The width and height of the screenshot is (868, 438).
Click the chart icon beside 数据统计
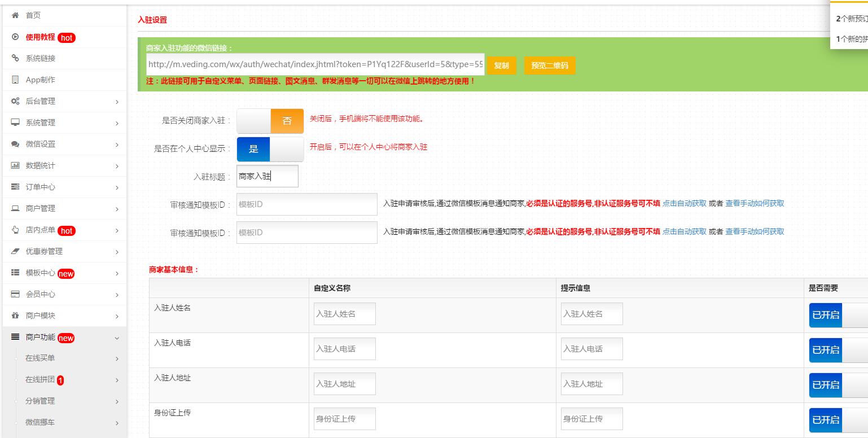(x=15, y=165)
